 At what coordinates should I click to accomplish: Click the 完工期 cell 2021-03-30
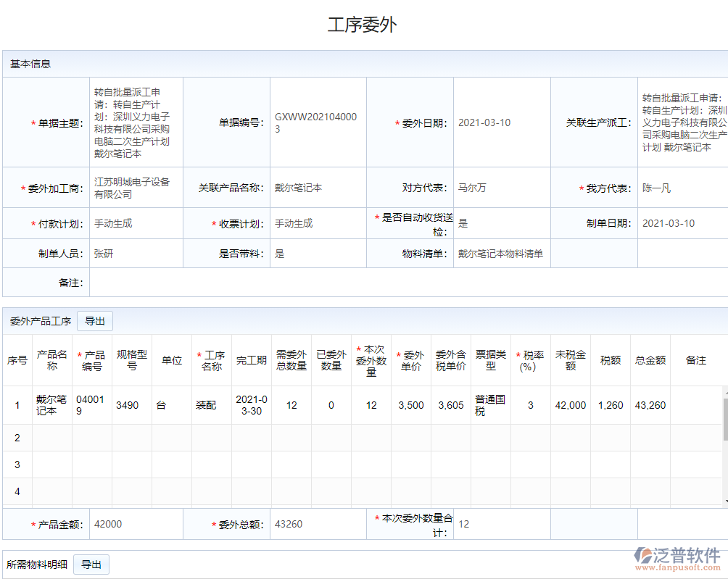click(252, 405)
